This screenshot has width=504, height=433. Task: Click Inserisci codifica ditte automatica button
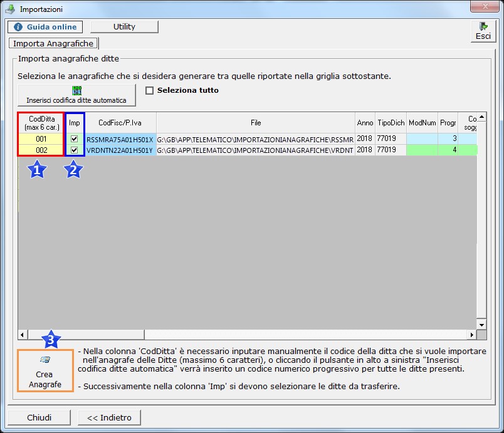pos(76,95)
